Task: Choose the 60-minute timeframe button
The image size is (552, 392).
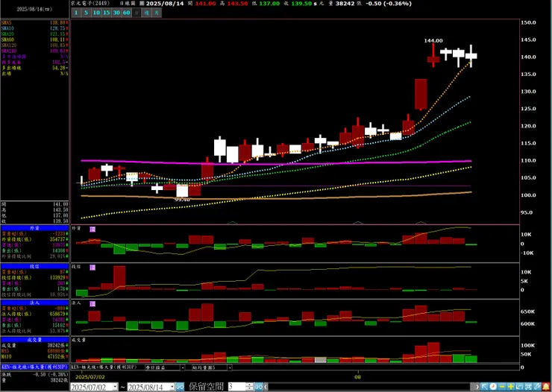Action: (x=126, y=13)
